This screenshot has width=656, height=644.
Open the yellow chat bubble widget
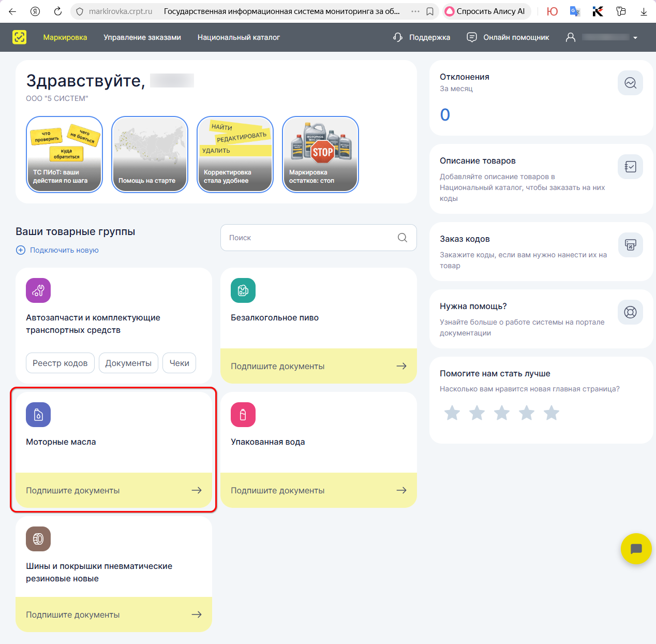pyautogui.click(x=636, y=549)
